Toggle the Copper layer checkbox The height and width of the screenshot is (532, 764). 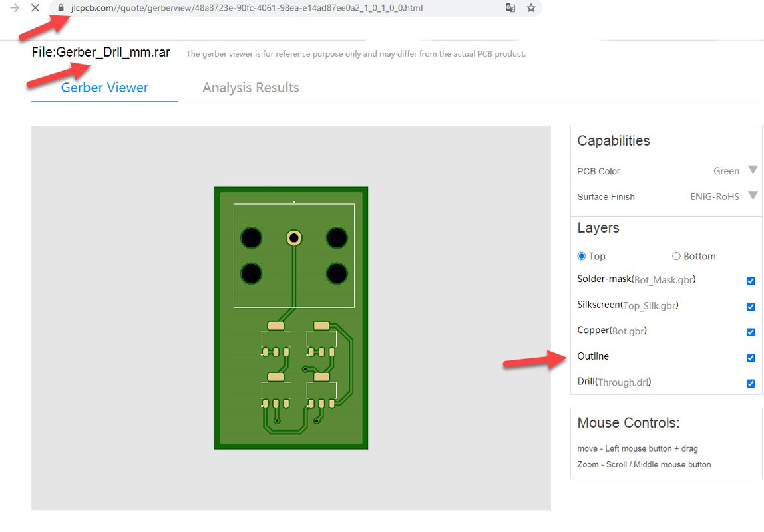751,332
